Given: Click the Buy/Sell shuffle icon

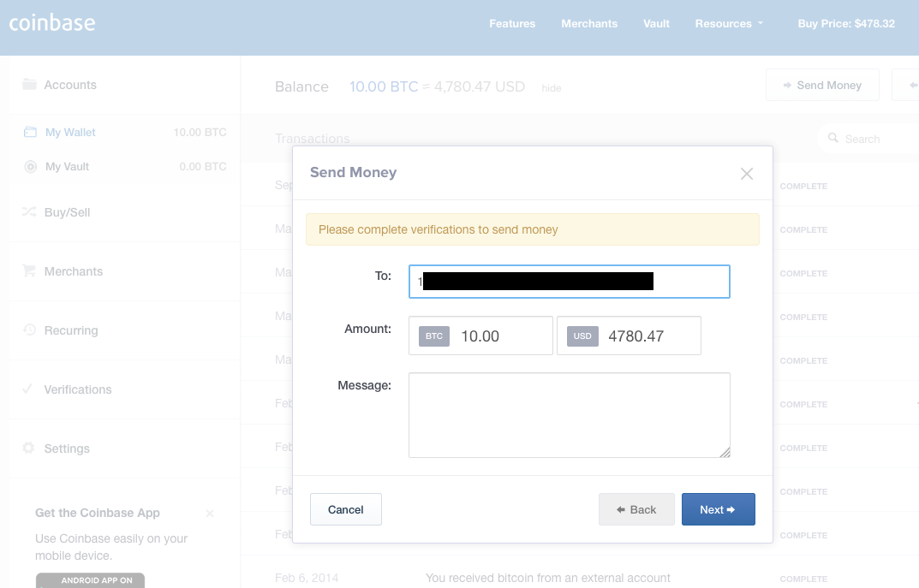Looking at the screenshot, I should click(x=29, y=211).
